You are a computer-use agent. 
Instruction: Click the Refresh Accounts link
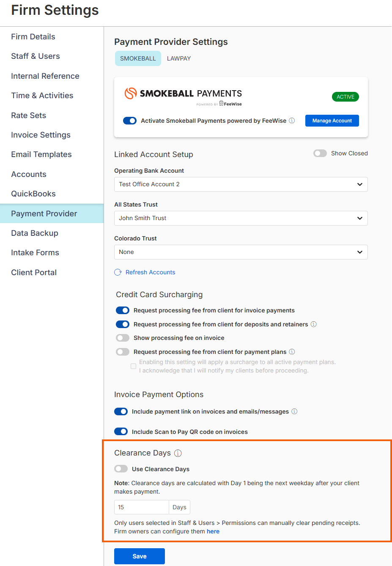pos(150,272)
